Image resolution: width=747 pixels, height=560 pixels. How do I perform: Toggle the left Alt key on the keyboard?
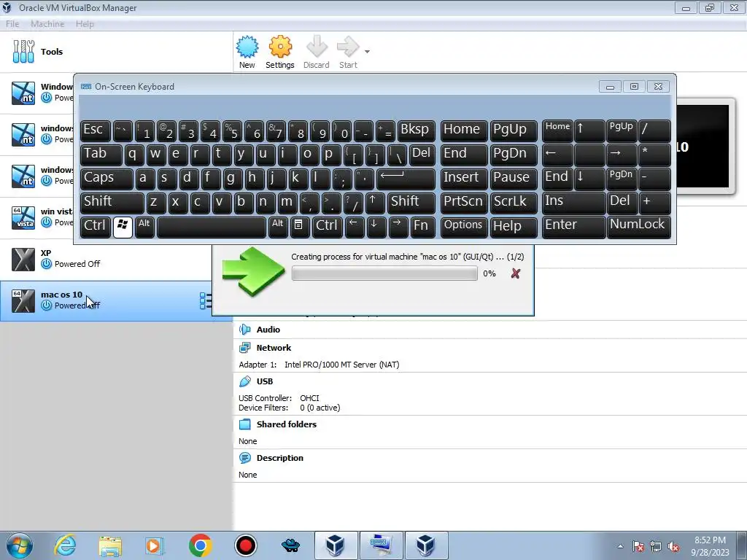click(144, 227)
